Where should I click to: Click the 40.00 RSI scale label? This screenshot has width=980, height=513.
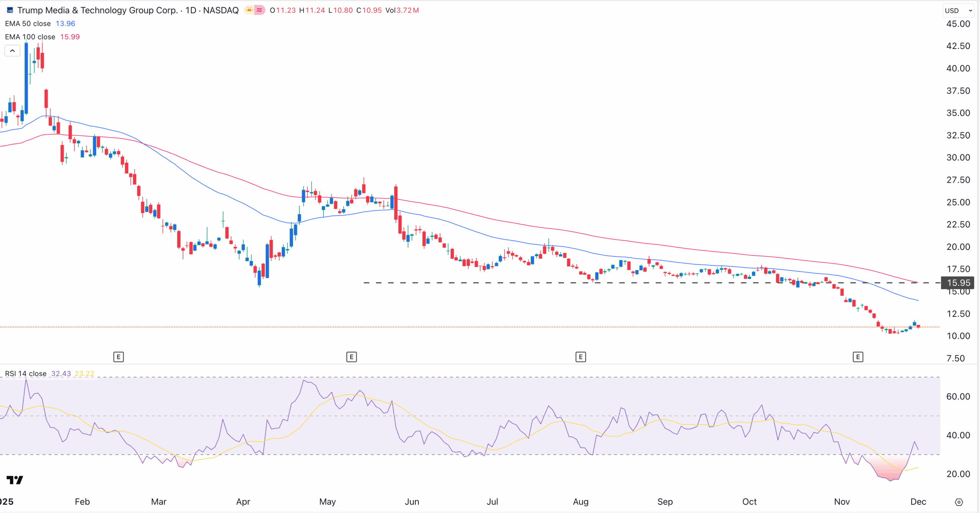coord(958,435)
